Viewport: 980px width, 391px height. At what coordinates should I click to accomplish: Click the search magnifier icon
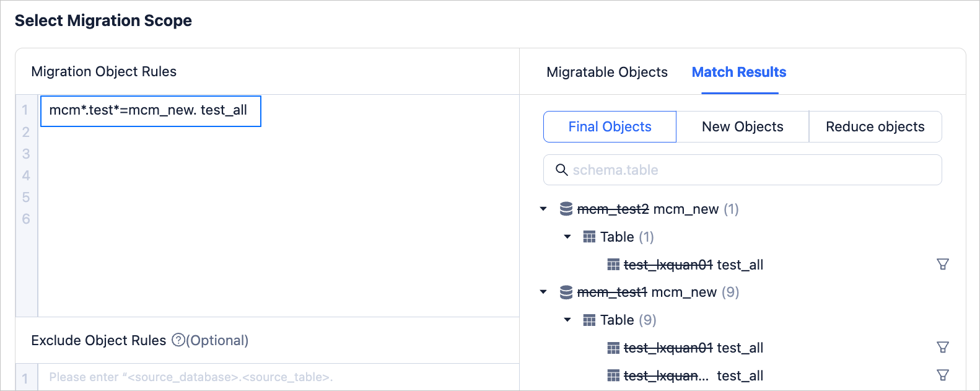point(562,170)
